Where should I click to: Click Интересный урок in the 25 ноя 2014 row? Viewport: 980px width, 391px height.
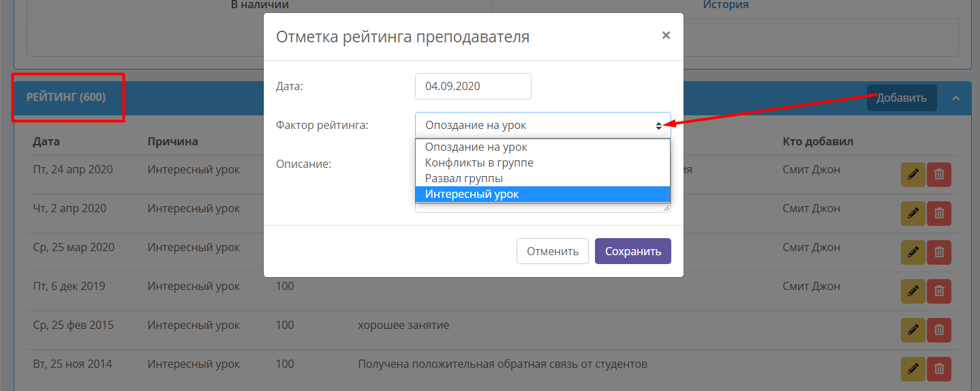pos(194,364)
